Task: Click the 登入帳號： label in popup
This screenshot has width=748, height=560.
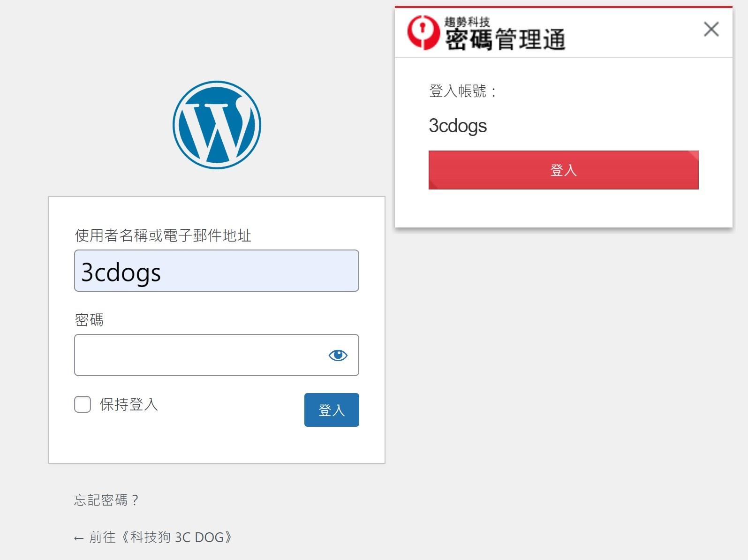Action: click(x=463, y=91)
